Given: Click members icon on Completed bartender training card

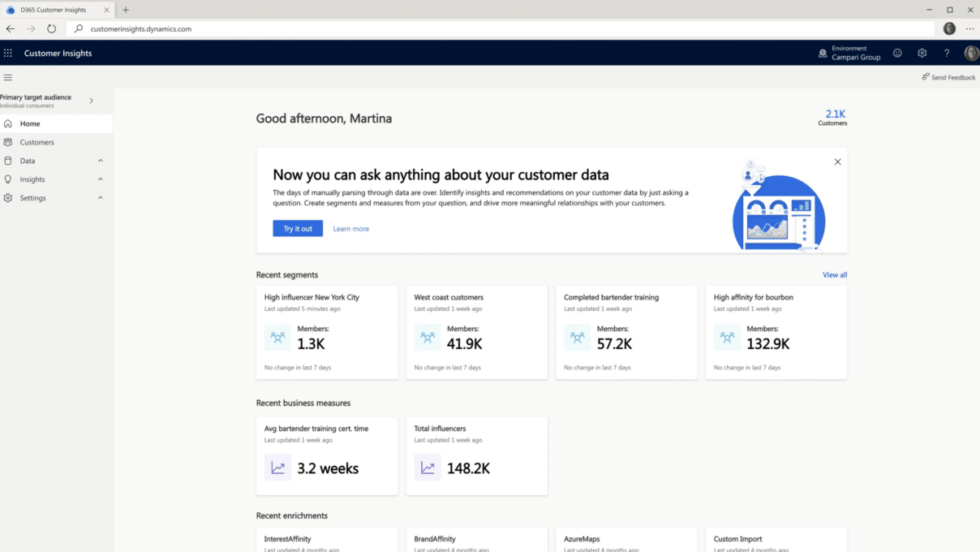Looking at the screenshot, I should click(578, 337).
